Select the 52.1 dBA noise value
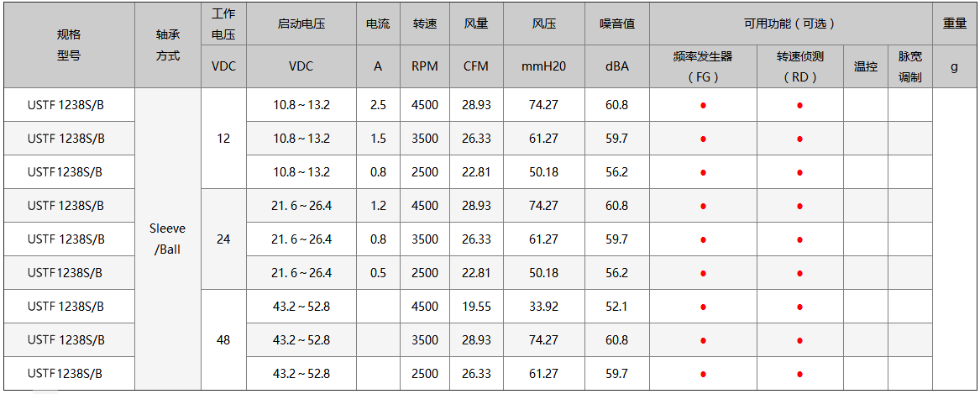Viewport: 980px width, 394px height. click(617, 307)
